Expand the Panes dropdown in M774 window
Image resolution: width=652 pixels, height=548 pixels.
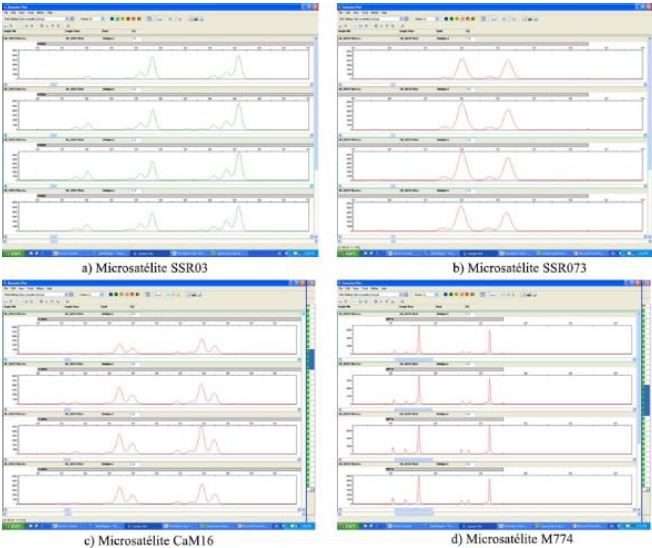[x=437, y=294]
